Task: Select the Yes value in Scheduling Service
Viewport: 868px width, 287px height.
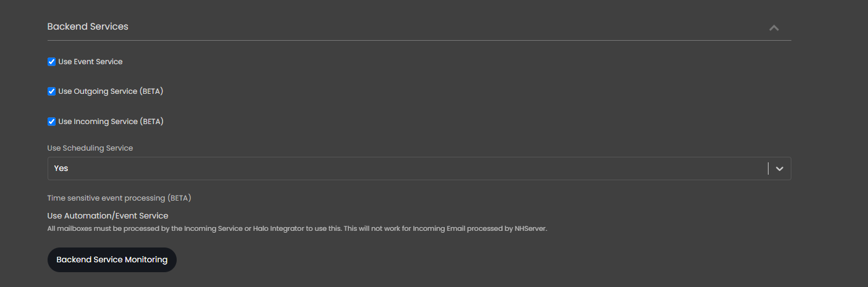Action: click(x=61, y=168)
